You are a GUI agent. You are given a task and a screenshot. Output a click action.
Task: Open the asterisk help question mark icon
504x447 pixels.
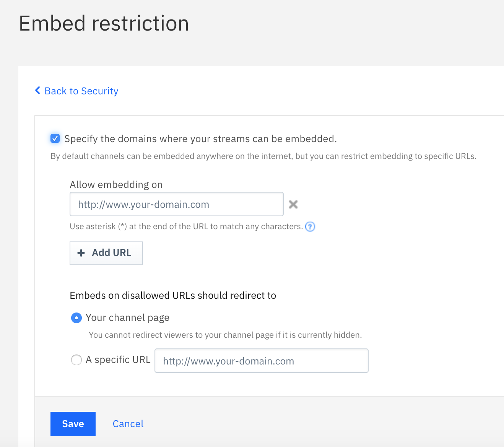point(310,227)
